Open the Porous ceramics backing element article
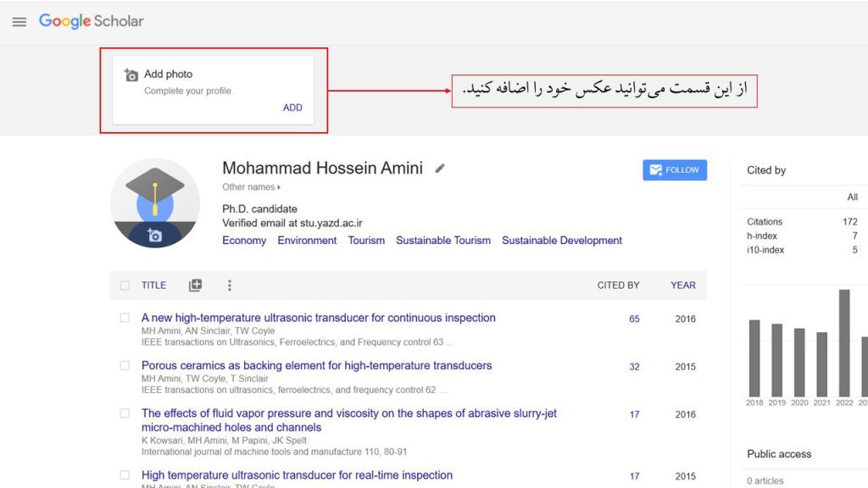 (x=316, y=366)
